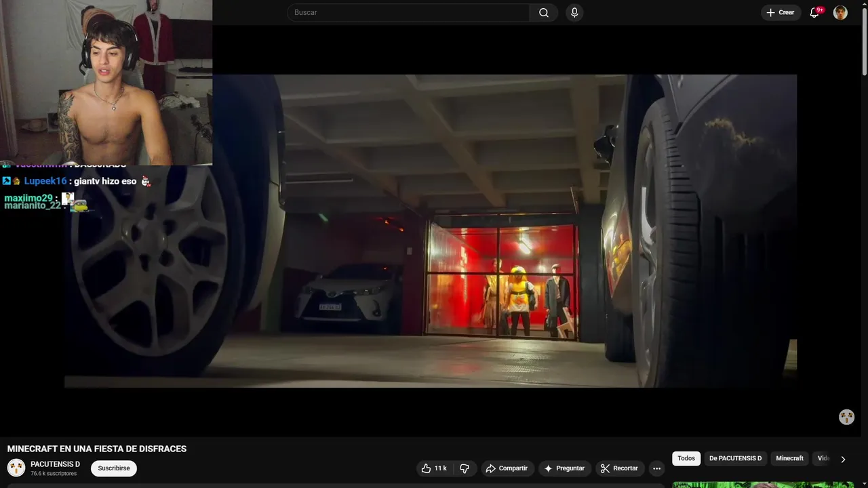The width and height of the screenshot is (868, 488).
Task: Click the webcam overlay of streamer
Action: 106,82
